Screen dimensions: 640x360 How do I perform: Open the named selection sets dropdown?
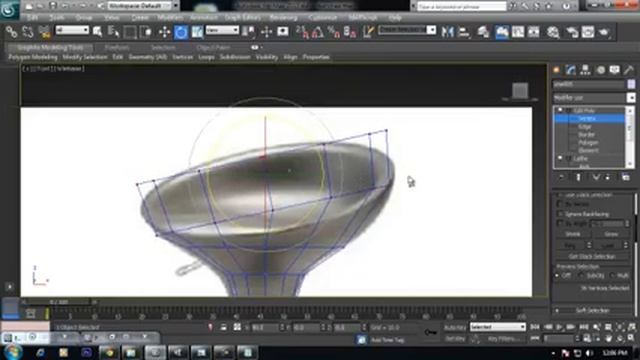pos(407,30)
